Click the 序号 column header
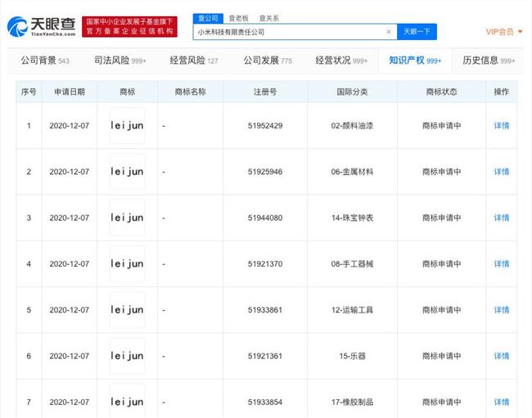The image size is (532, 418). point(29,92)
